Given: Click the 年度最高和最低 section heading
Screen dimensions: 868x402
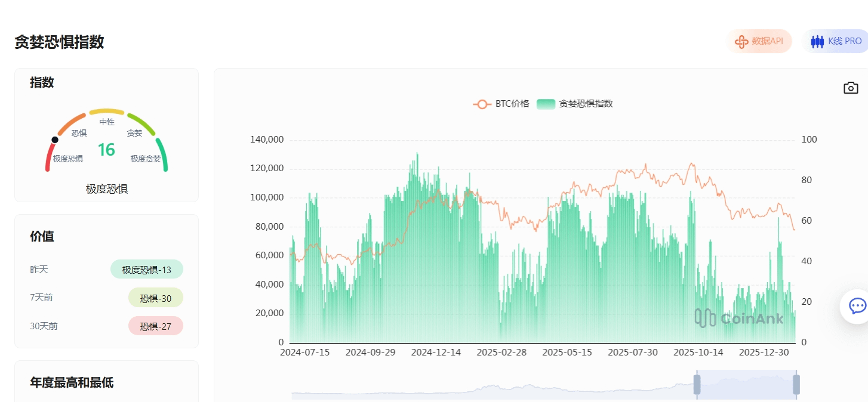Looking at the screenshot, I should pos(72,382).
